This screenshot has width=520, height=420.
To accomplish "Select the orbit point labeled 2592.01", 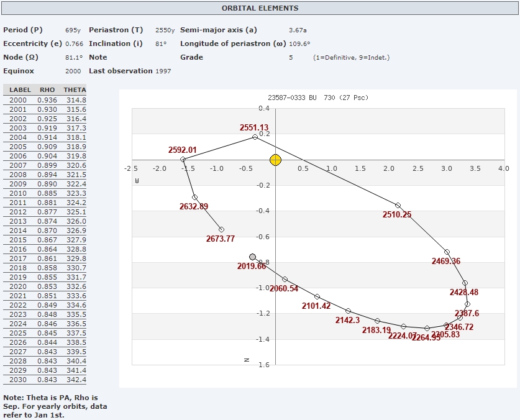I will [183, 160].
